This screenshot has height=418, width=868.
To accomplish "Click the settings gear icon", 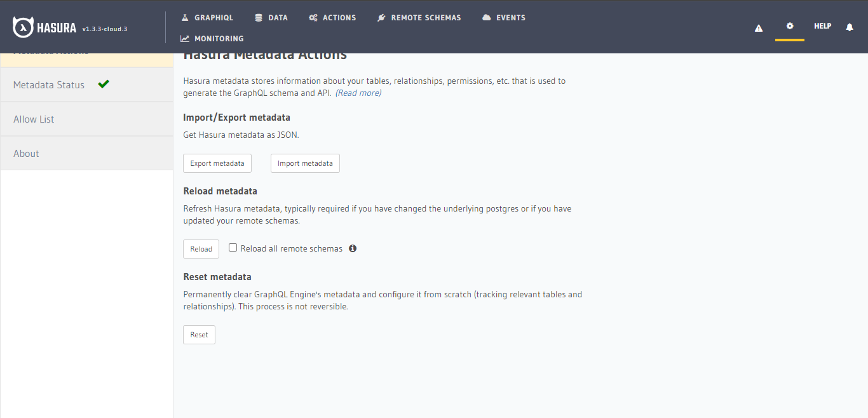I will tap(789, 27).
